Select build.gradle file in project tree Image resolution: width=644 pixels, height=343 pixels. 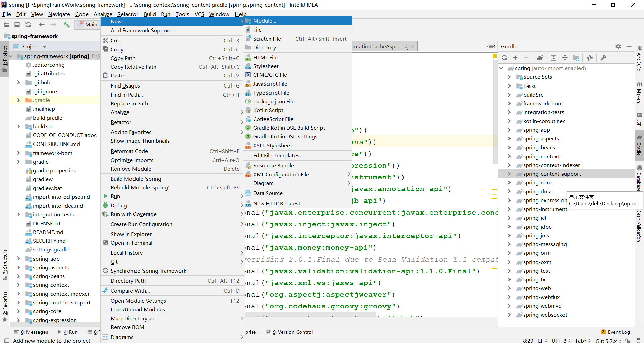(x=47, y=118)
